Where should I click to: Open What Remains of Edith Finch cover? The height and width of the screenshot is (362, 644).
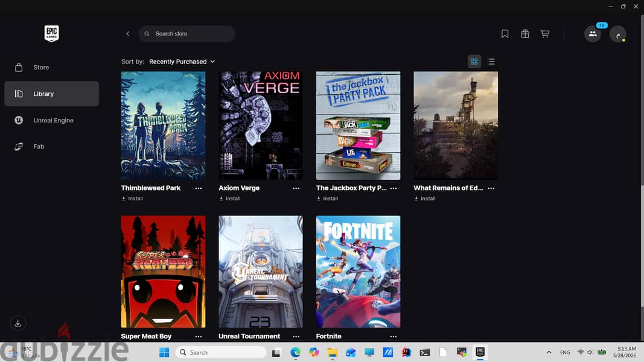[x=456, y=125]
